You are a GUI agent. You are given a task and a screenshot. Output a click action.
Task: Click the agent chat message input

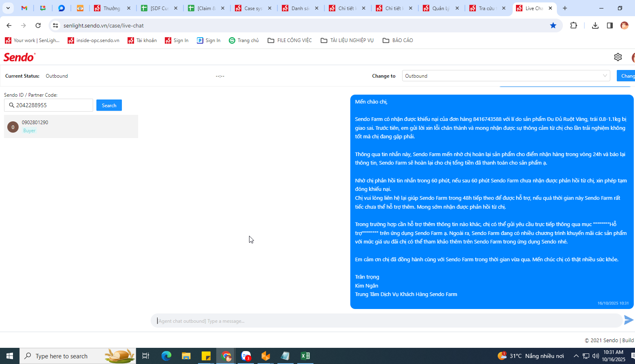point(387,321)
